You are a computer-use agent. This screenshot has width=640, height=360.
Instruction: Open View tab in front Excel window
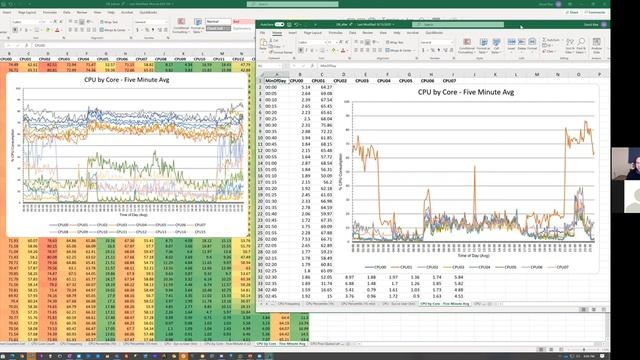coord(383,33)
